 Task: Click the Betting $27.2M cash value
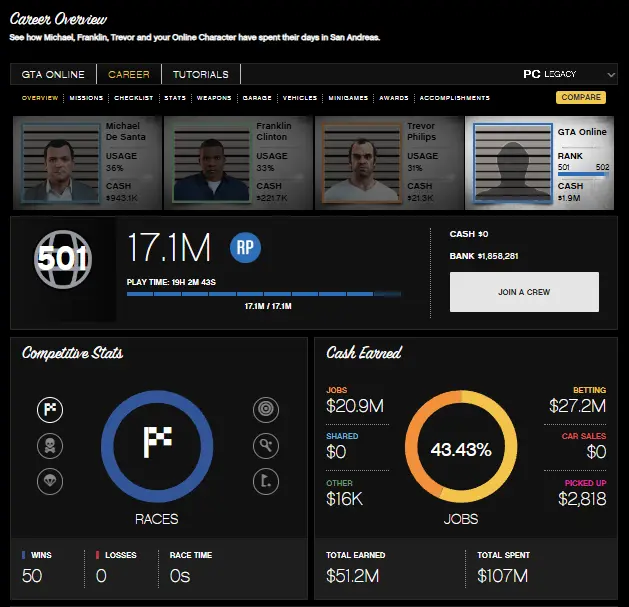578,406
